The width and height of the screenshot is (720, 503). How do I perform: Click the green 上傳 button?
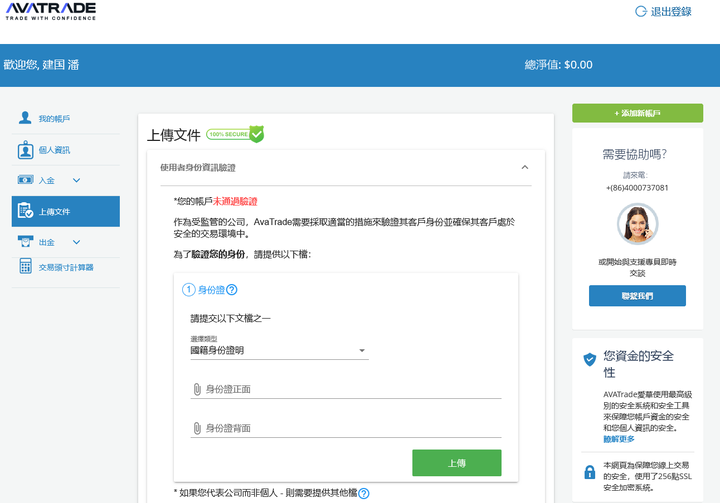click(x=457, y=463)
